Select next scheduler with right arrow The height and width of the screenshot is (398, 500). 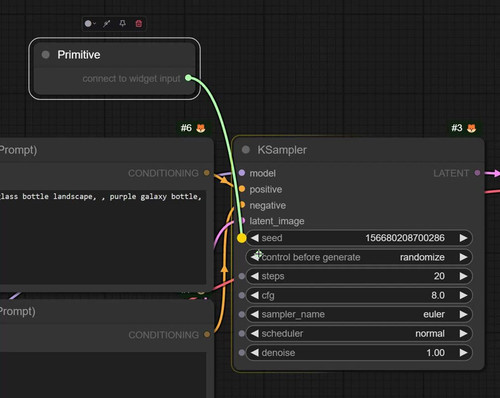[x=463, y=333]
